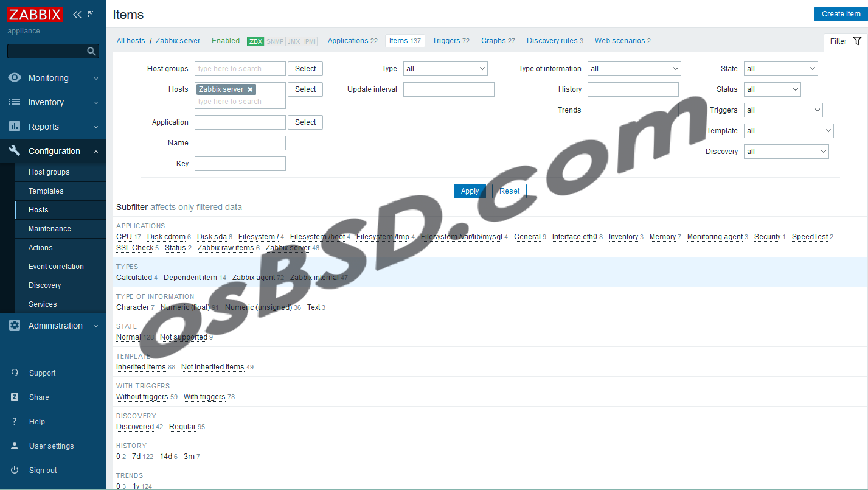Click Select next to Hosts field
868x490 pixels.
point(305,89)
